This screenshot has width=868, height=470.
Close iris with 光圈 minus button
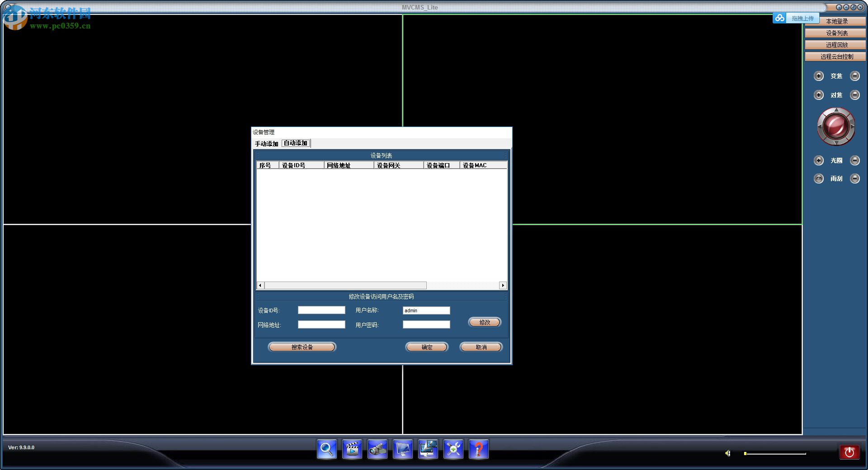coord(855,160)
